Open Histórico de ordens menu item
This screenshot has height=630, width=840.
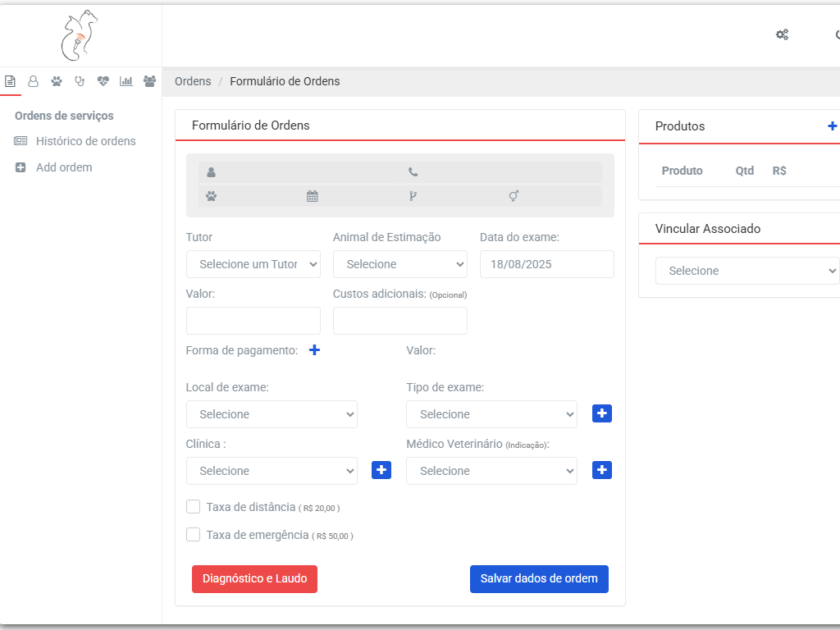pyautogui.click(x=85, y=141)
